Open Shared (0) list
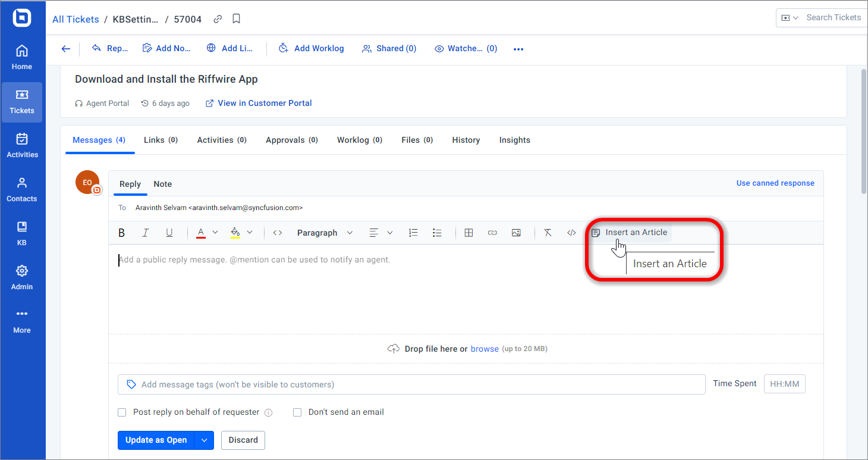This screenshot has height=460, width=868. pos(389,49)
